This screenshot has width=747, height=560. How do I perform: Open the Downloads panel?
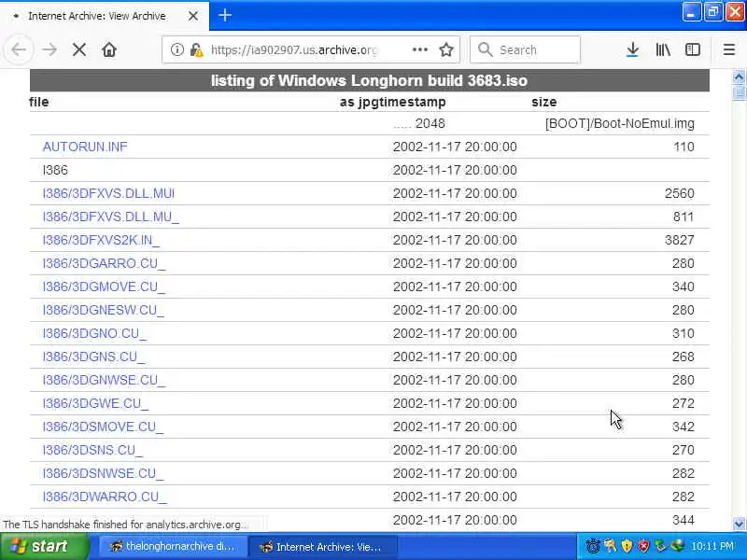(x=633, y=49)
